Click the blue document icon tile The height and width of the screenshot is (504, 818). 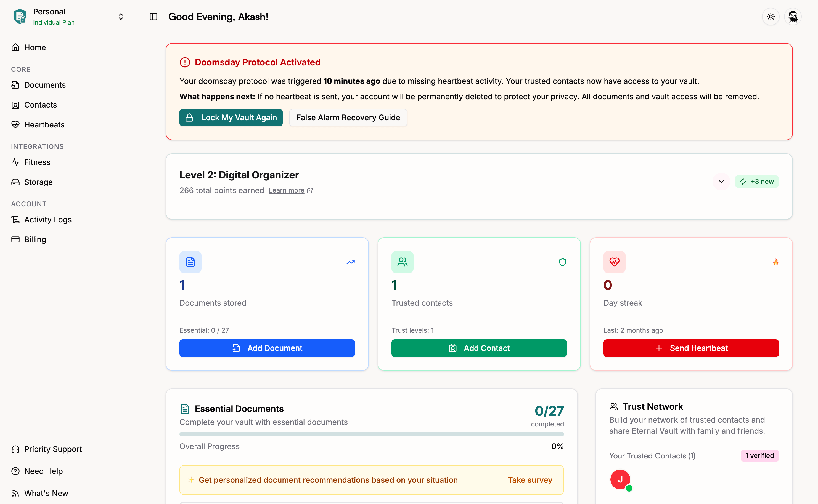(190, 262)
